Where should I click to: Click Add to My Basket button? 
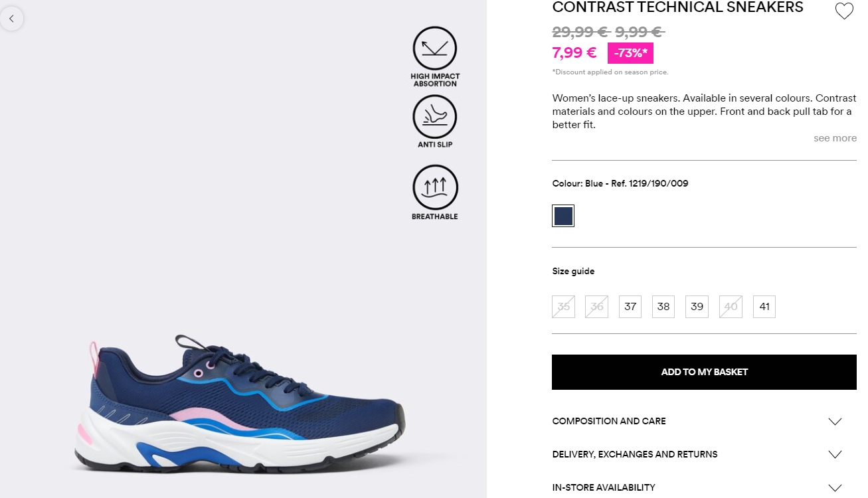click(704, 372)
